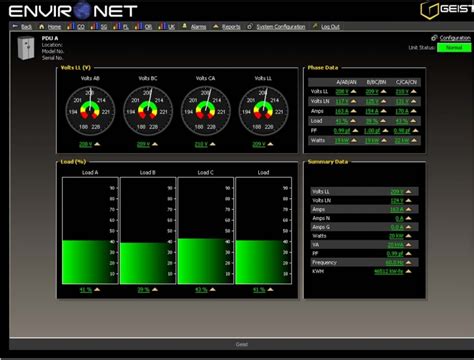This screenshot has height=360, width=474.
Task: Click the triangle icon under Load B bar
Action: point(155,289)
